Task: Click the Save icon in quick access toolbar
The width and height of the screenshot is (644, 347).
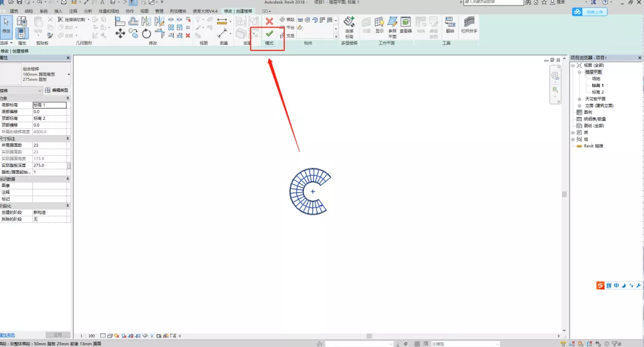Action: [19, 2]
